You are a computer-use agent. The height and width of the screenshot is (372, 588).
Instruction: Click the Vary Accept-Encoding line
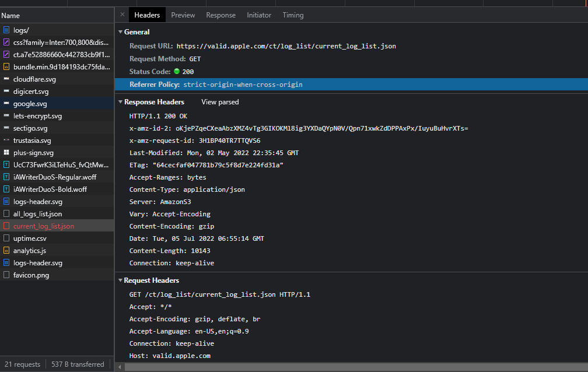(x=170, y=214)
